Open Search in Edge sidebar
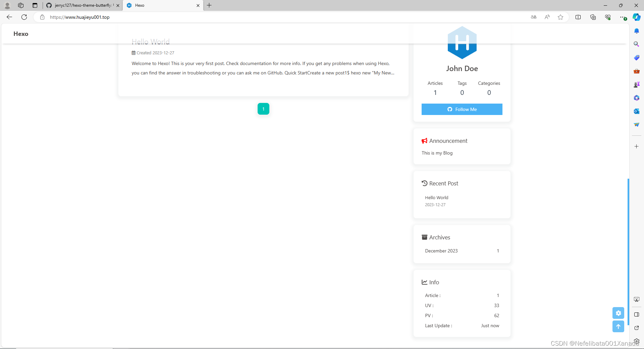 click(x=636, y=44)
